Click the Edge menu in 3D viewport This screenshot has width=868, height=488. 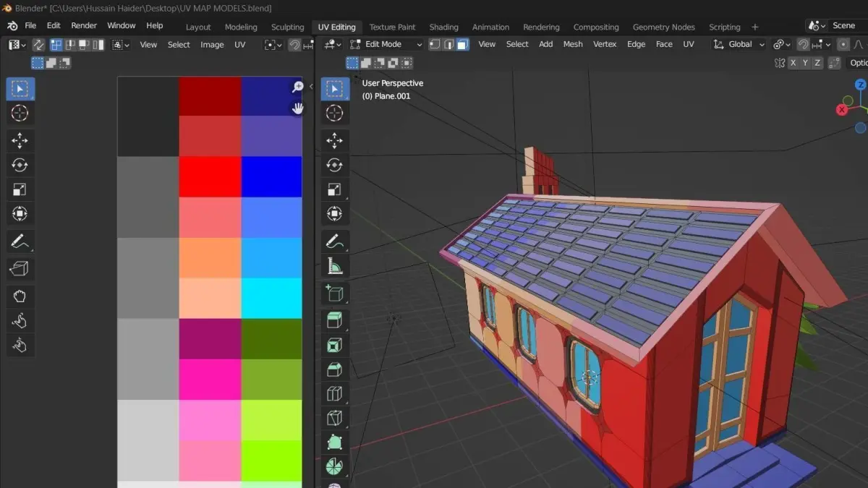point(636,44)
